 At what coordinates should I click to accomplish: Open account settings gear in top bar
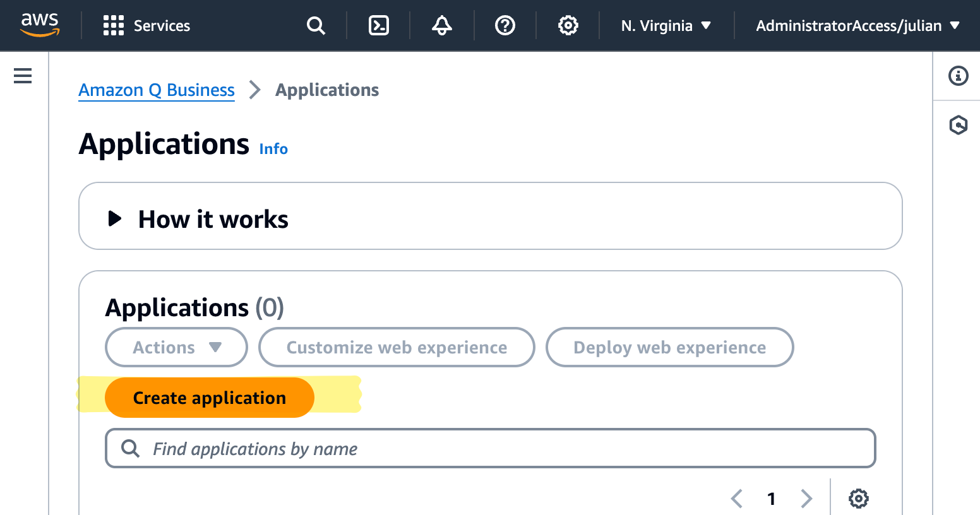[568, 25]
